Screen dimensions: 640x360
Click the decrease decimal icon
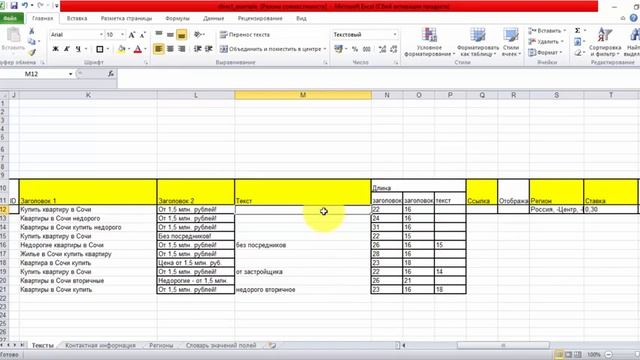click(393, 49)
